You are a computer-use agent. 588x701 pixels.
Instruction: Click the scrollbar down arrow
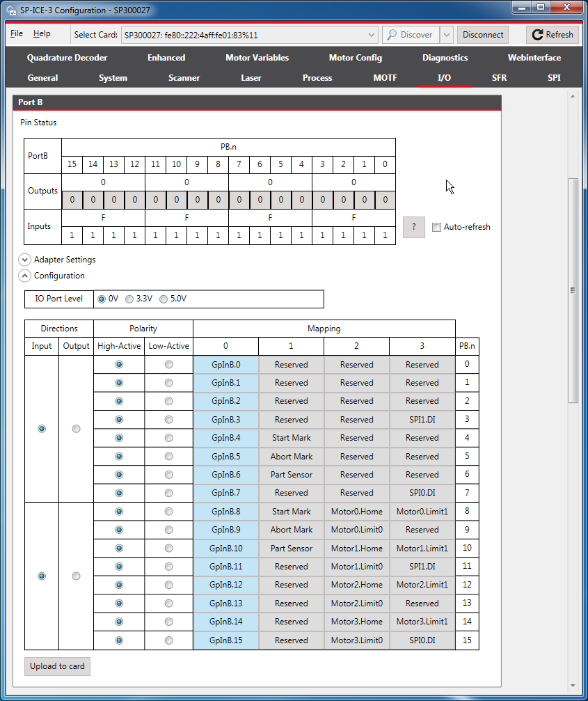tap(573, 686)
